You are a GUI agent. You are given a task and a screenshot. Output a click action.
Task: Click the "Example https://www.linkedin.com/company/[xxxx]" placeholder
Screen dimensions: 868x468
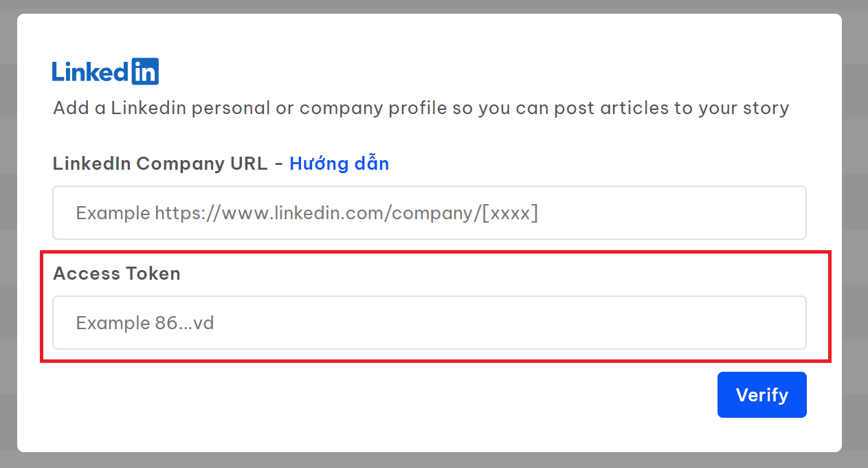307,213
